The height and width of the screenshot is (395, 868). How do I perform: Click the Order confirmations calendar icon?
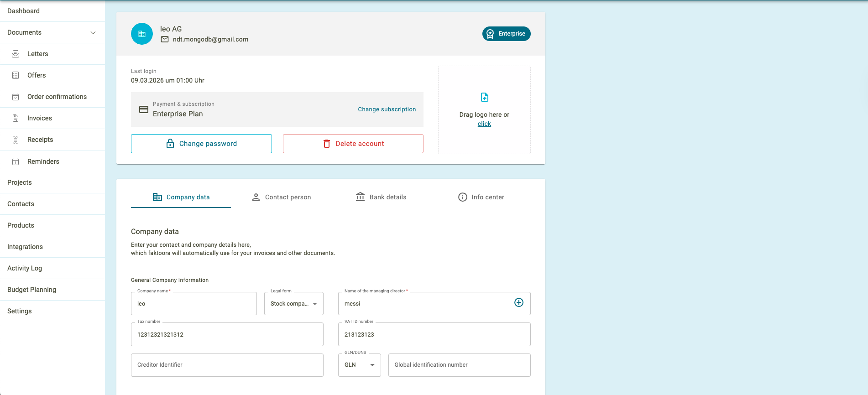click(16, 97)
